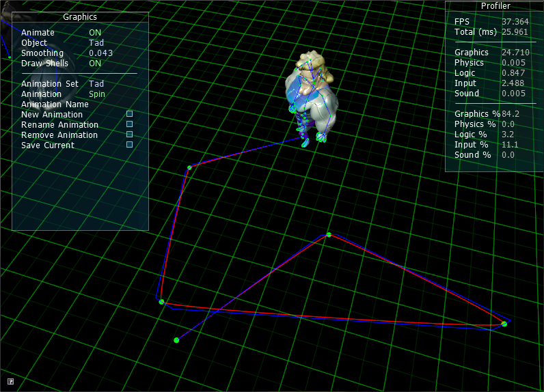
Task: Click the Remove Animation label
Action: click(59, 135)
